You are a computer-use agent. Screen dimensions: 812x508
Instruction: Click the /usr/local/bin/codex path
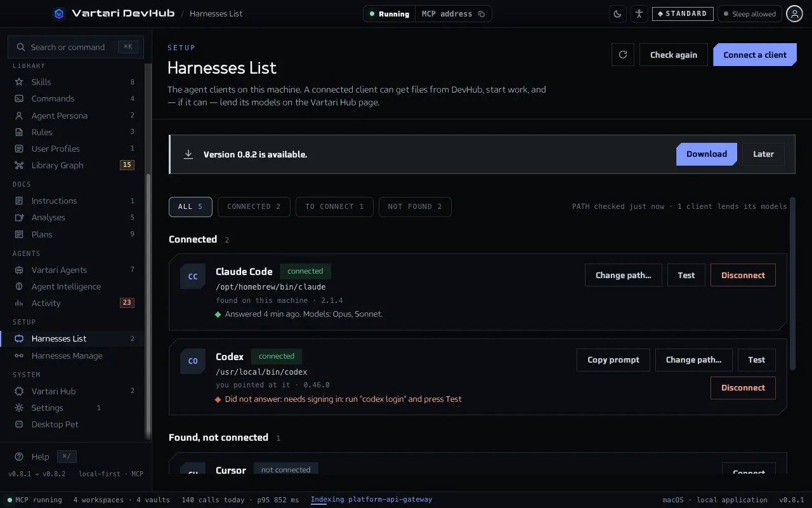261,372
